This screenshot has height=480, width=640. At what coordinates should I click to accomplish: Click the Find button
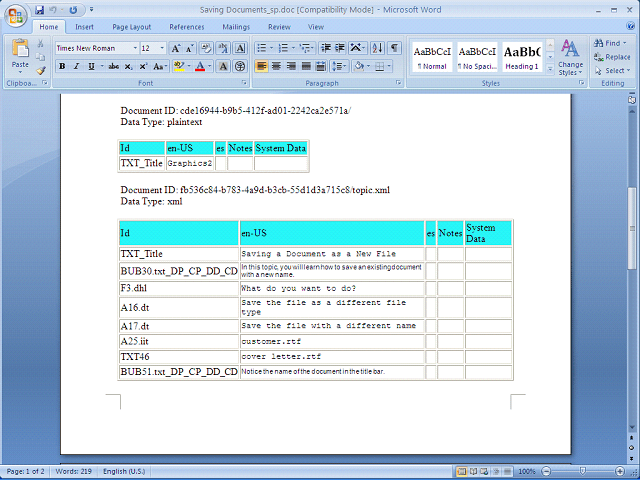(610, 43)
